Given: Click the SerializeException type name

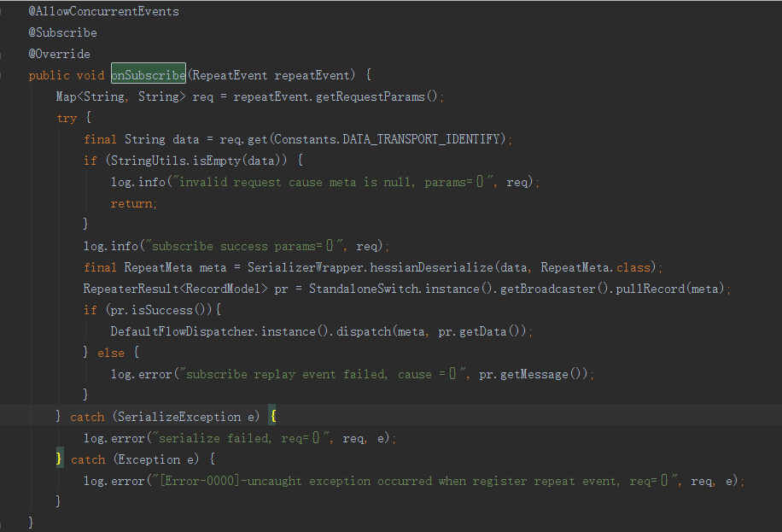Looking at the screenshot, I should tap(178, 417).
